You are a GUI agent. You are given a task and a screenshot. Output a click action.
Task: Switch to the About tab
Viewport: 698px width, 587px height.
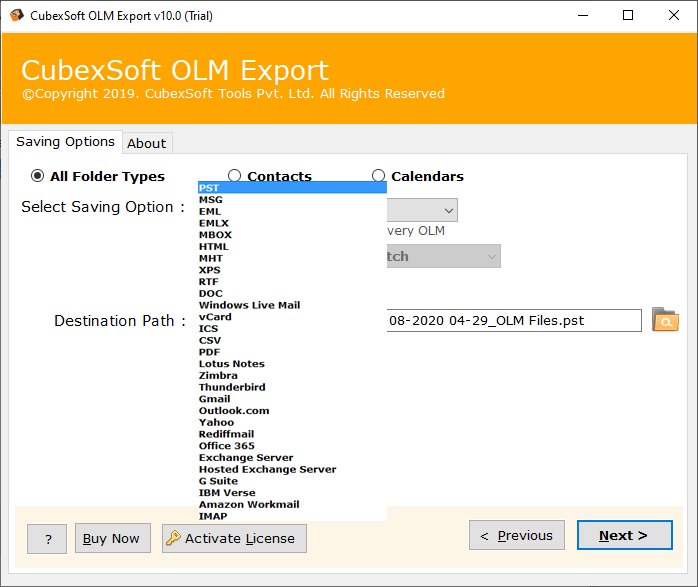(x=146, y=143)
